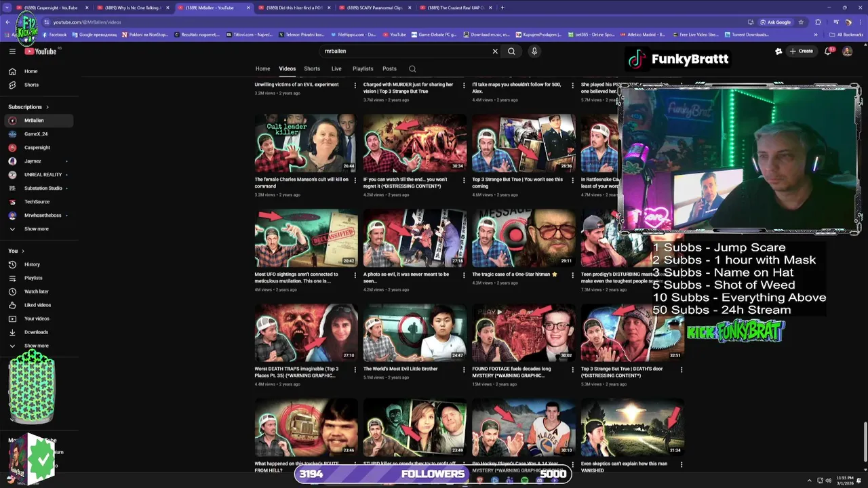The width and height of the screenshot is (868, 488).
Task: Open options for 'Unwilling victims of an EVIL experiment'
Action: coord(355,85)
